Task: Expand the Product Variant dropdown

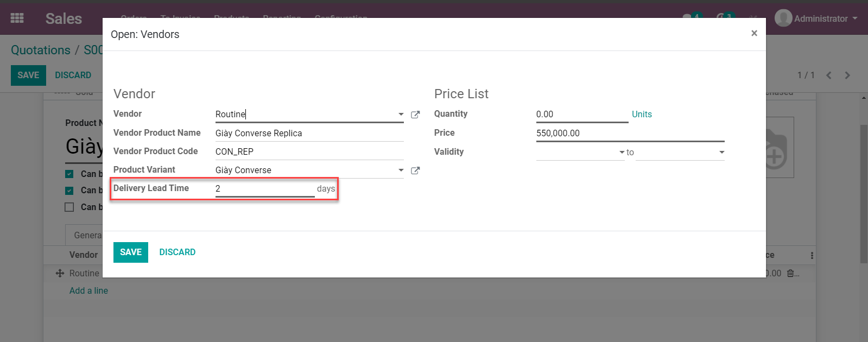Action: pyautogui.click(x=401, y=170)
